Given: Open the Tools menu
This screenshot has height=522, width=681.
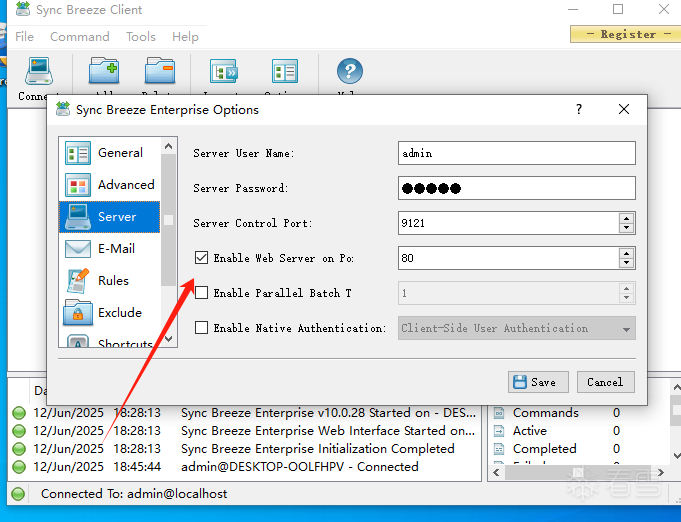Looking at the screenshot, I should (x=141, y=36).
